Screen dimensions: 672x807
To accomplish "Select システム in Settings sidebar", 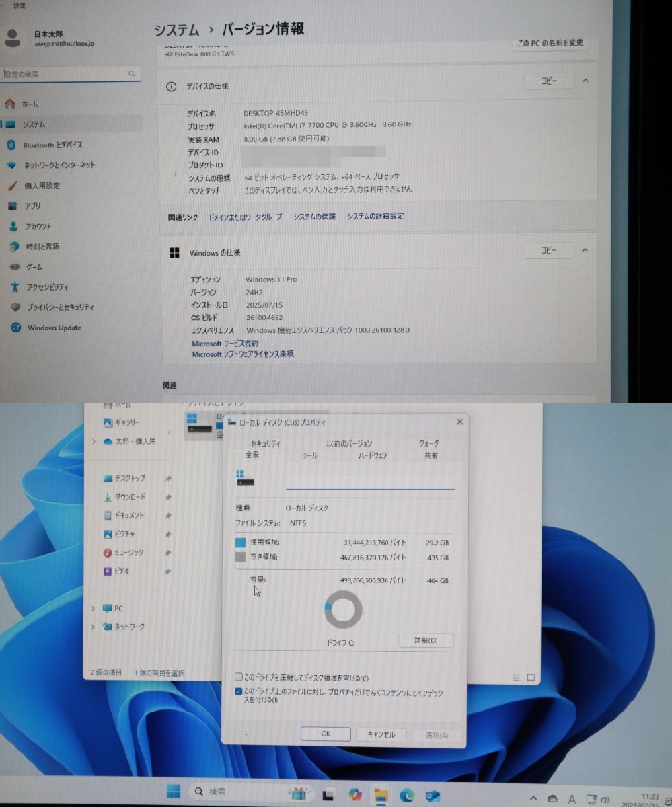I will click(71, 124).
